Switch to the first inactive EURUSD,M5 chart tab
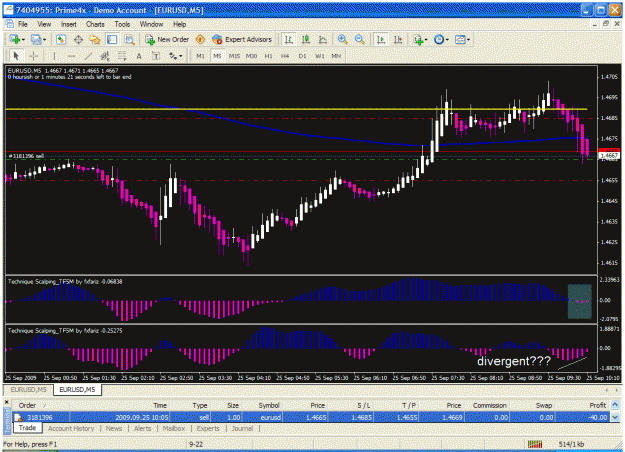 coord(28,389)
